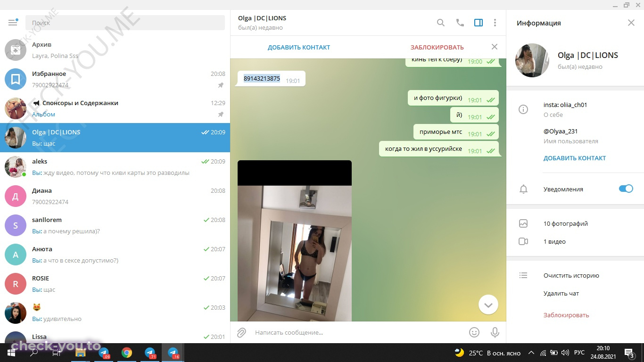Viewport: 644px width, 362px height.
Task: Switch to the Telegram taskbar icon with badge 71
Action: [150, 353]
